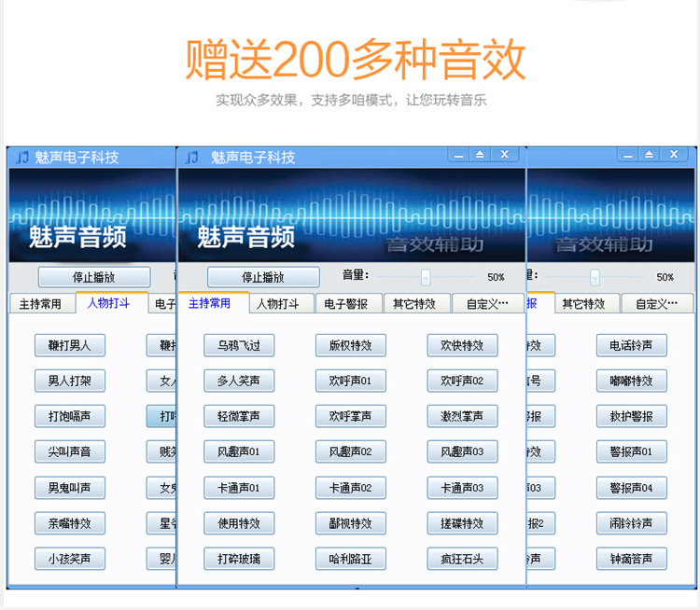Click the 打碎玻璃 sound button
This screenshot has width=700, height=610.
tap(239, 559)
